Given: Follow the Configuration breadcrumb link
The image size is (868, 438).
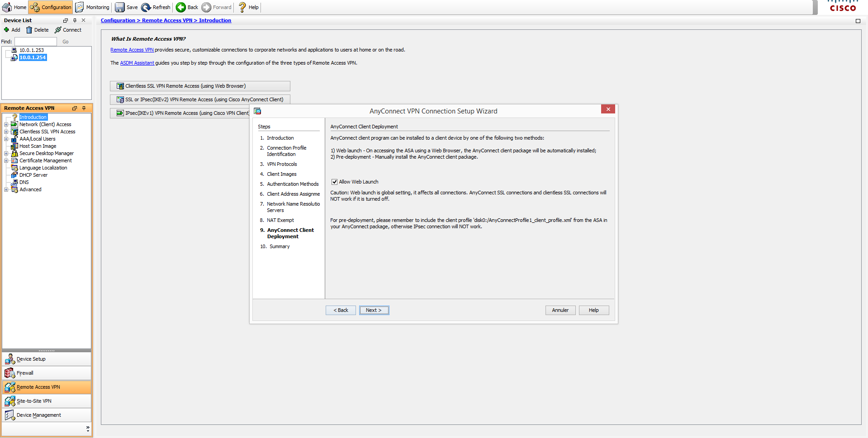Looking at the screenshot, I should 118,20.
